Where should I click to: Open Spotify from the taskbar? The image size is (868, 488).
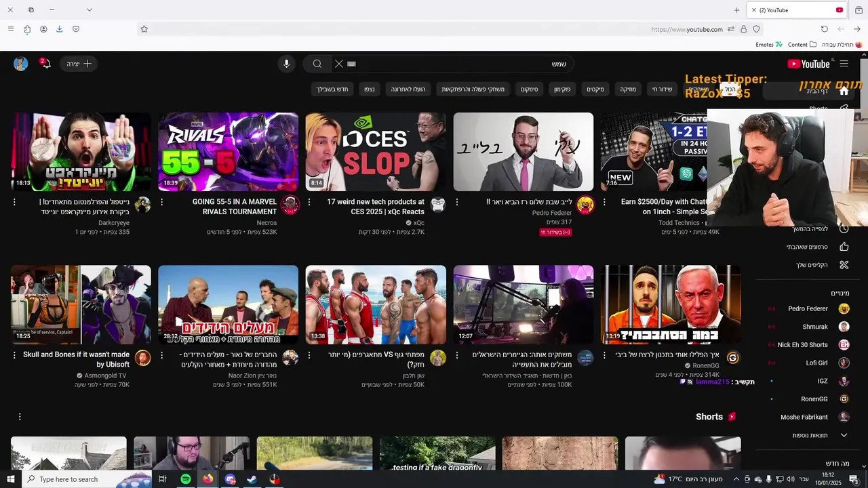tap(185, 479)
